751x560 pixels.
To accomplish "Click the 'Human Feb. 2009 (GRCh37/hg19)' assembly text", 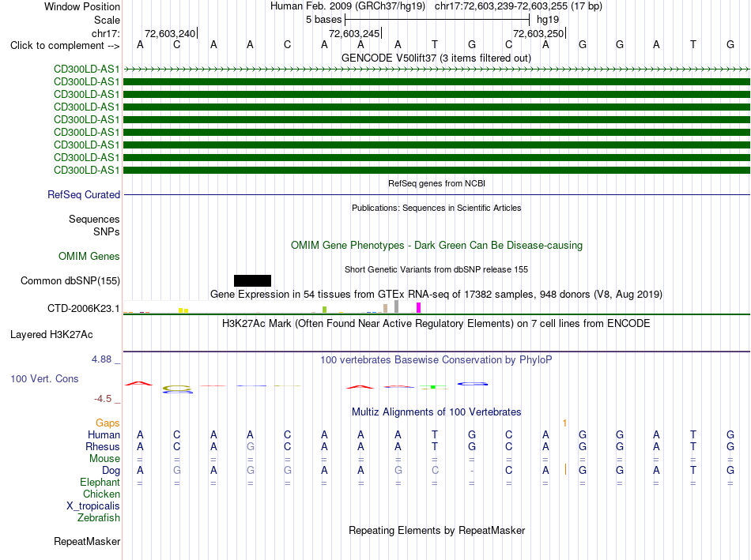I will [348, 6].
